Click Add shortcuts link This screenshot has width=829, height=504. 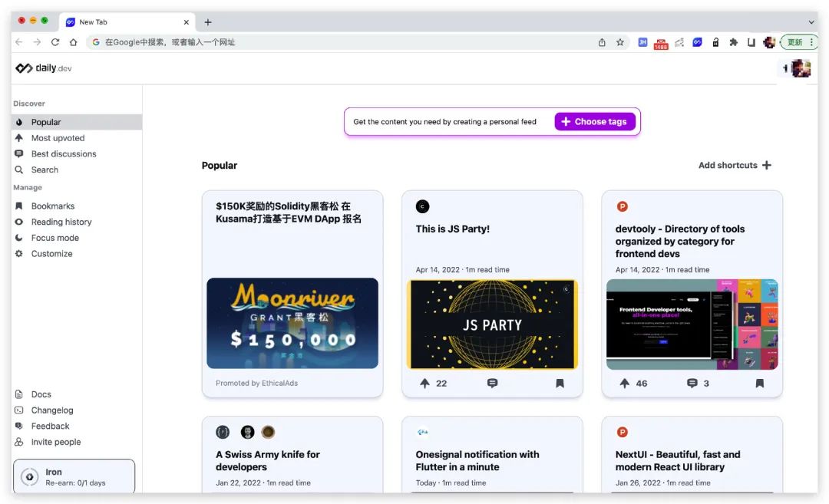[734, 165]
